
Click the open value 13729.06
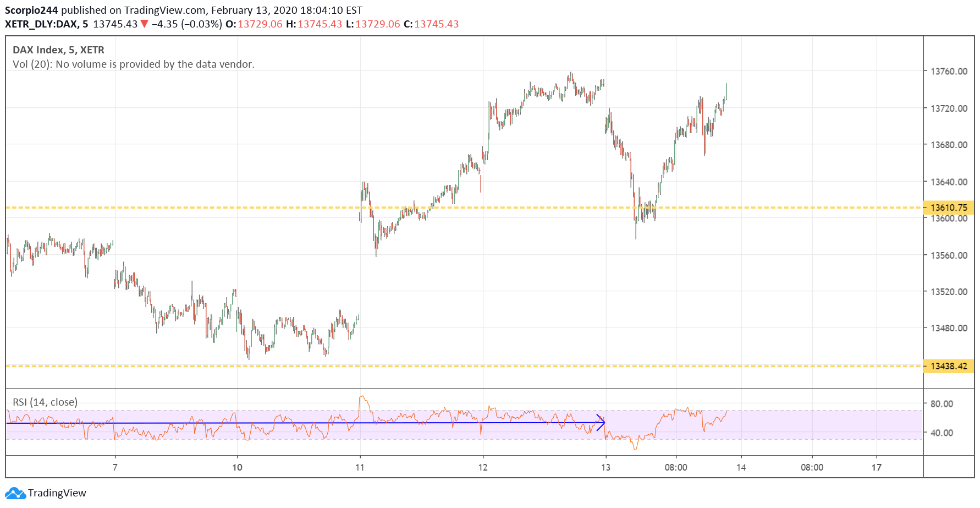click(260, 24)
